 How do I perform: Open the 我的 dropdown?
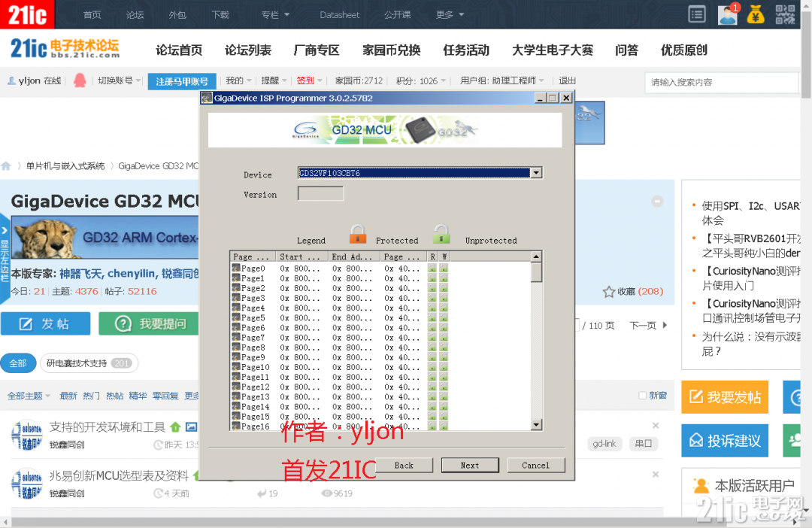tap(238, 80)
